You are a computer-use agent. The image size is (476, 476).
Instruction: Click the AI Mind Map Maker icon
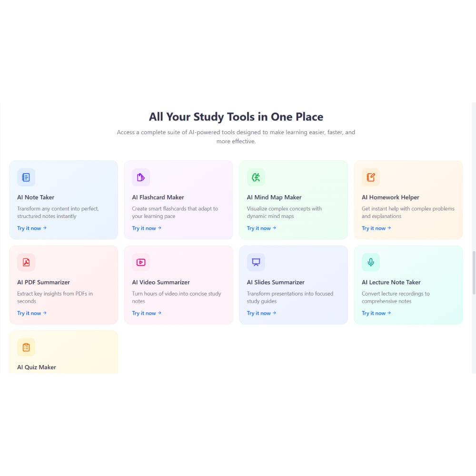[x=256, y=177]
